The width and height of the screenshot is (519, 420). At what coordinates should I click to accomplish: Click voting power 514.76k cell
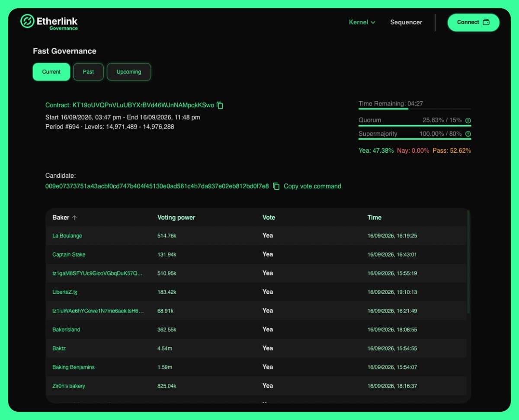167,236
